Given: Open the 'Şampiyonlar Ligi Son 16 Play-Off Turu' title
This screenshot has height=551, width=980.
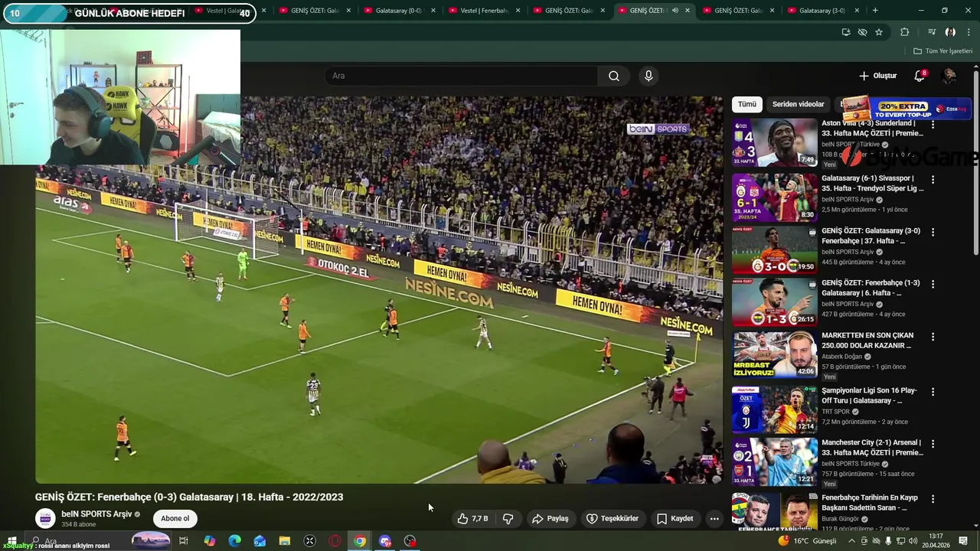Looking at the screenshot, I should point(869,395).
